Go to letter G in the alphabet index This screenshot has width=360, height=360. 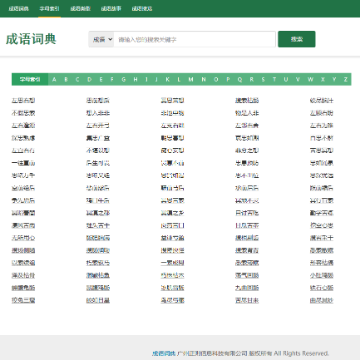(124, 79)
